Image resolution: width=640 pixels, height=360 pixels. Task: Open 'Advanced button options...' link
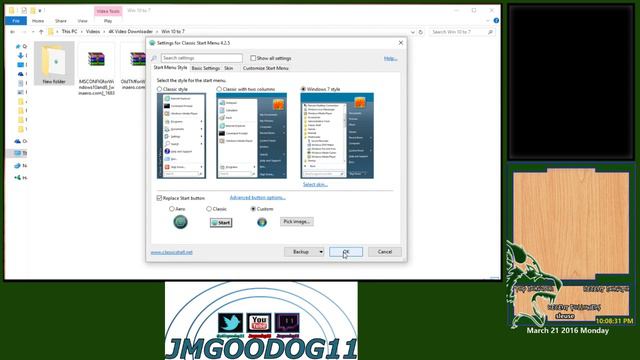click(x=258, y=198)
